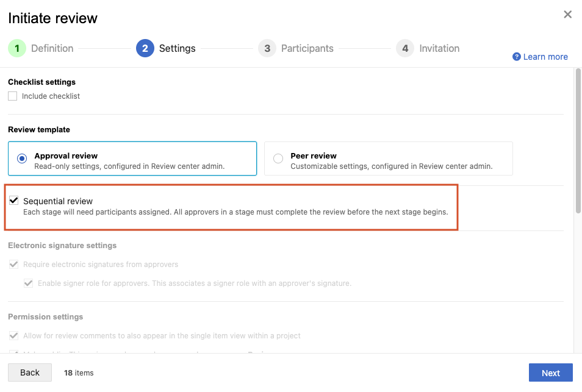Image resolution: width=582 pixels, height=392 pixels.
Task: Close the Initiate review dialog
Action: point(567,15)
